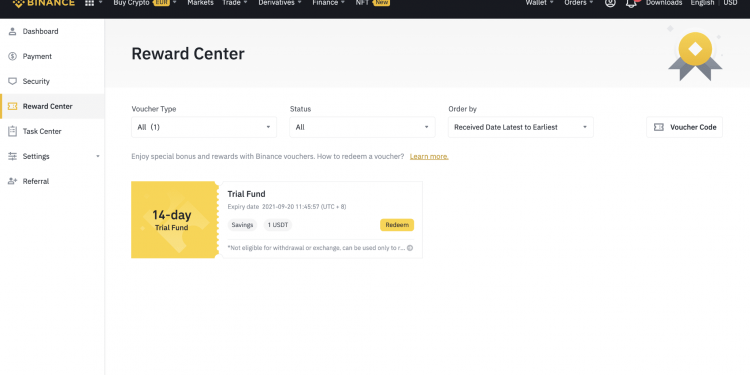The height and width of the screenshot is (375, 750).
Task: Open the user profile icon in header
Action: 610,3
